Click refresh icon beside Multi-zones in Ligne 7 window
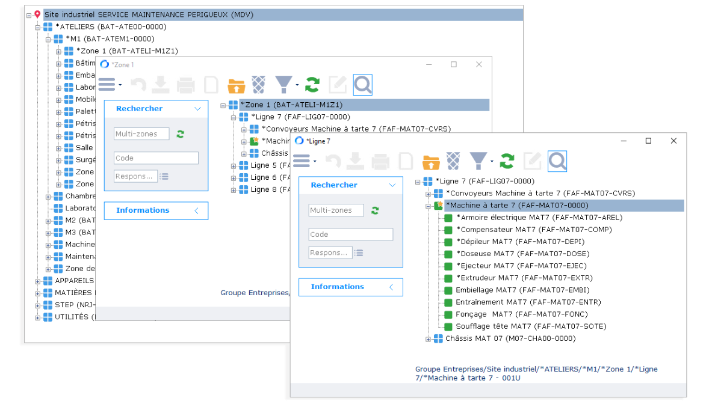 click(375, 210)
